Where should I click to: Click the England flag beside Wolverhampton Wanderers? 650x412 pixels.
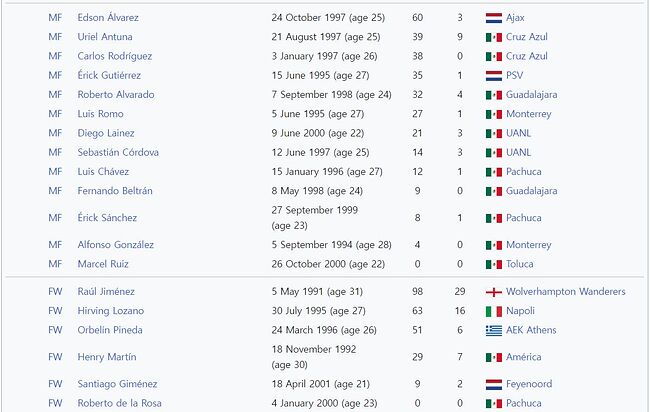click(x=494, y=292)
